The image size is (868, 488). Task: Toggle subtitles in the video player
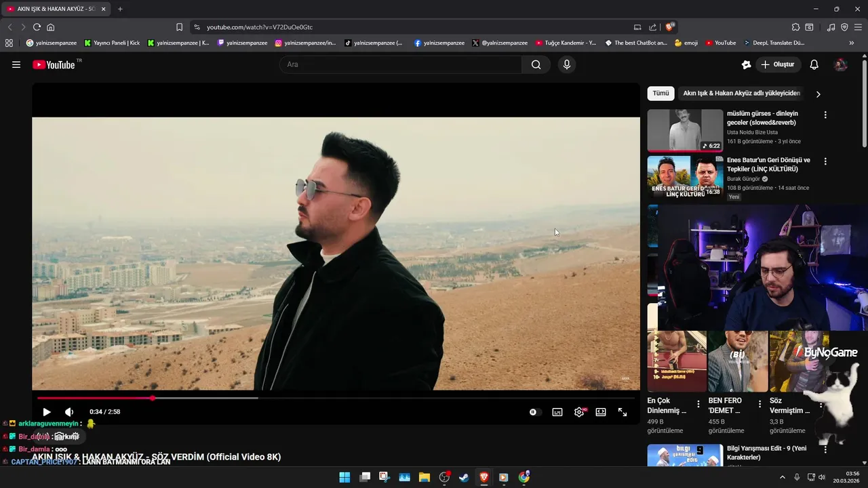pyautogui.click(x=557, y=412)
